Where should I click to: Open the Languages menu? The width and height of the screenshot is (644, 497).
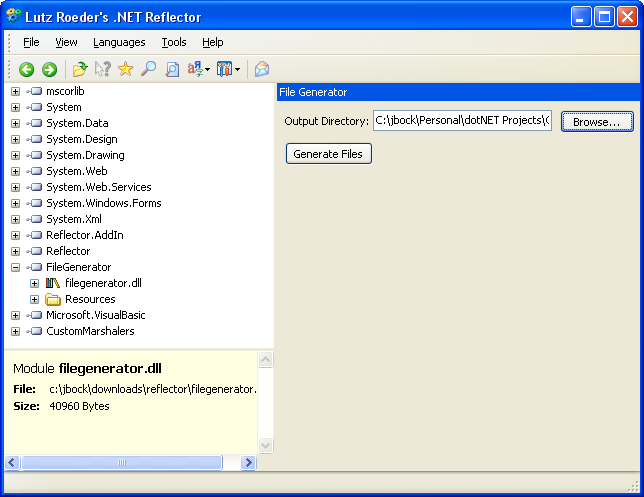click(x=119, y=42)
